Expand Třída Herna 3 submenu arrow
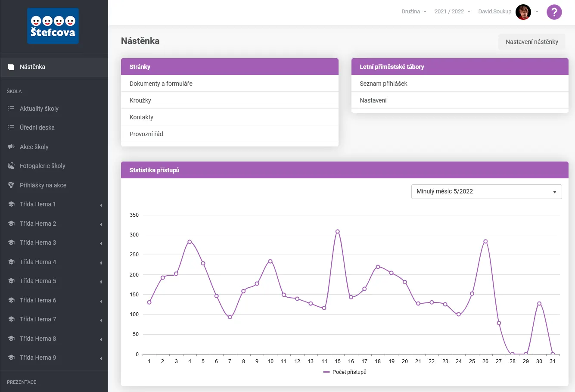This screenshot has height=392, width=575. [101, 243]
